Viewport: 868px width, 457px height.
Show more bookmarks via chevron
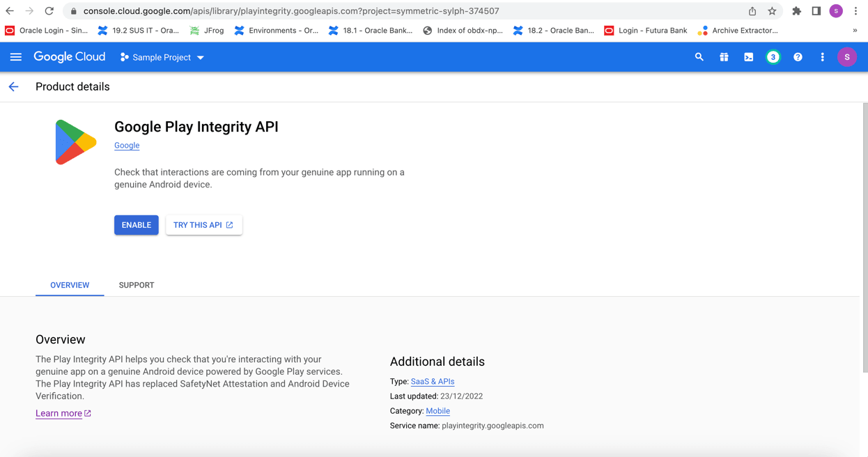855,31
